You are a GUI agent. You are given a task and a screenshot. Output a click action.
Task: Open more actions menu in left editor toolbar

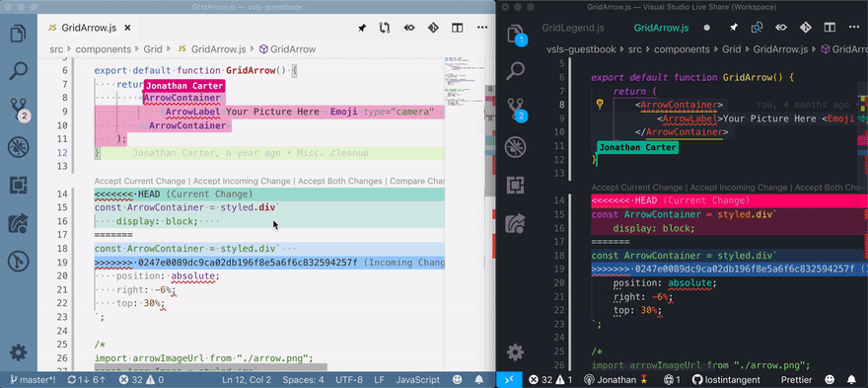(x=481, y=28)
